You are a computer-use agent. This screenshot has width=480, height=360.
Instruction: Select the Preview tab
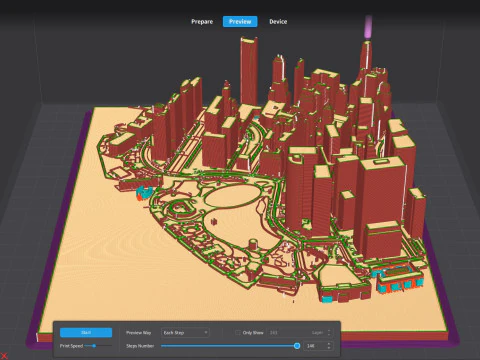click(240, 22)
